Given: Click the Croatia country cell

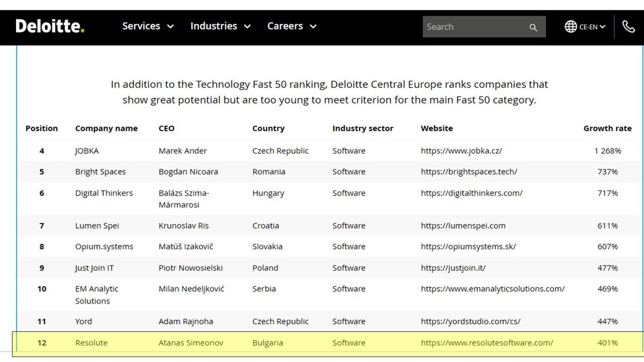Looking at the screenshot, I should coord(266,226).
